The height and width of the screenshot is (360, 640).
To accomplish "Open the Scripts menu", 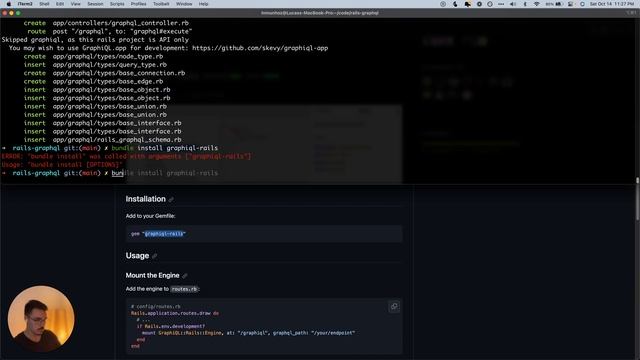I will 117,4.
